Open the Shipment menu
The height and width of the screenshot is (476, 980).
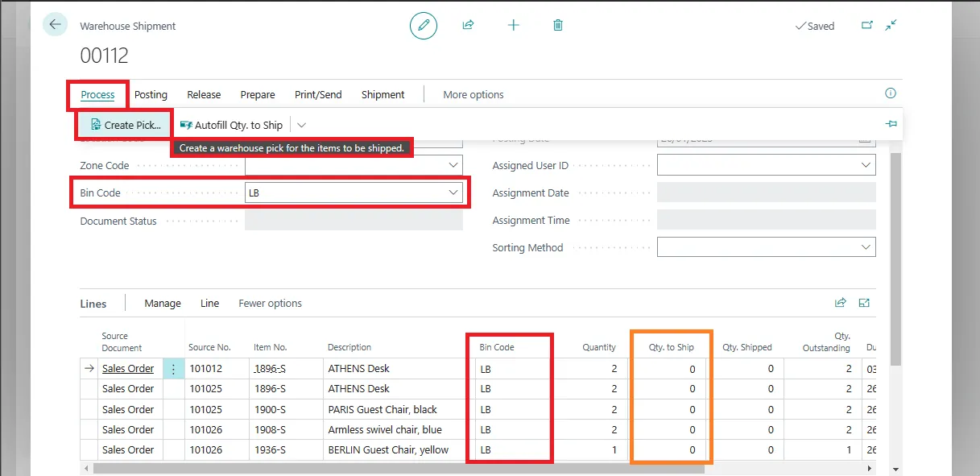pyautogui.click(x=382, y=94)
